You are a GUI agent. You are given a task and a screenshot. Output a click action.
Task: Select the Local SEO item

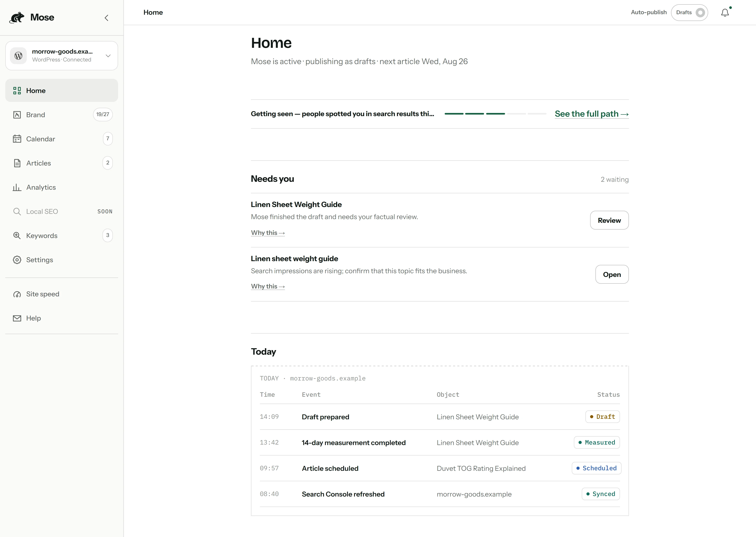coord(62,212)
